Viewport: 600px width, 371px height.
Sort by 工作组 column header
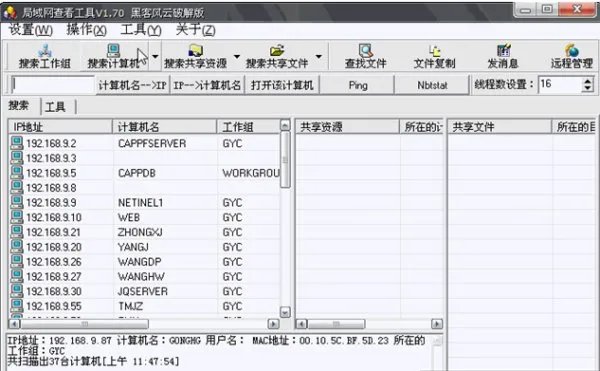coord(248,127)
